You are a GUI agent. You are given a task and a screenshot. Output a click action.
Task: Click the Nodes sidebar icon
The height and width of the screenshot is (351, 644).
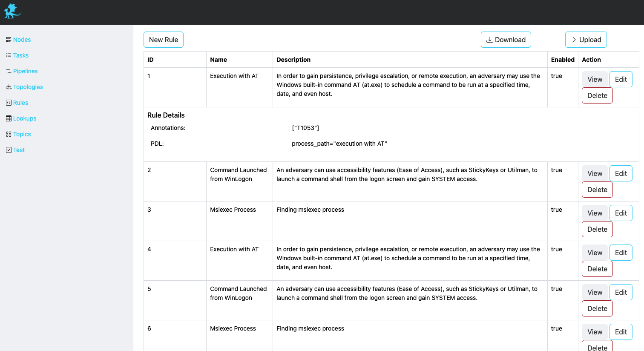[9, 40]
